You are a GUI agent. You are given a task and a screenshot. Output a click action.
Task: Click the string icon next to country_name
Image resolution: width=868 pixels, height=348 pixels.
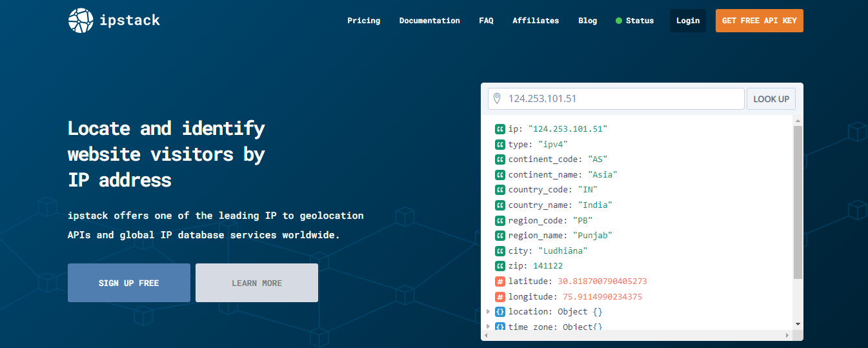coord(500,205)
